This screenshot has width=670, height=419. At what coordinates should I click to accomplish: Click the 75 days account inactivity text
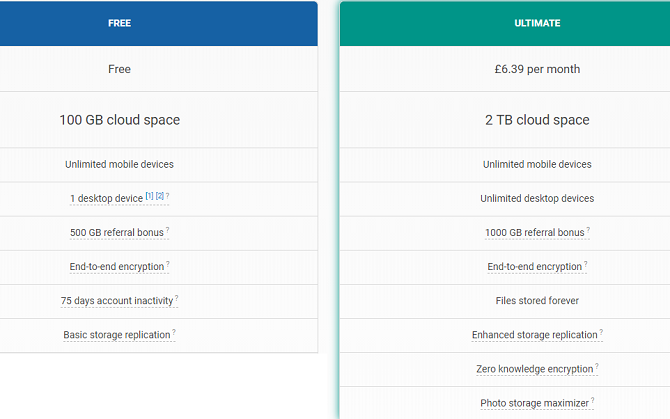116,302
